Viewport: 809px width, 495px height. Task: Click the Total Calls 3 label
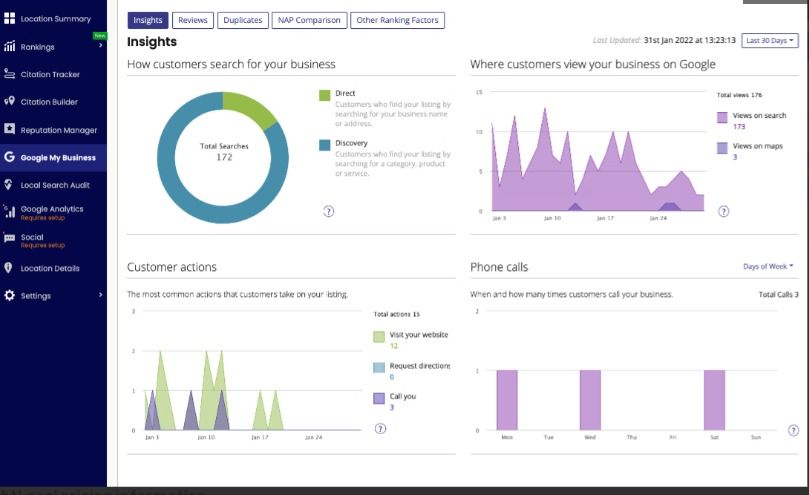tap(779, 294)
